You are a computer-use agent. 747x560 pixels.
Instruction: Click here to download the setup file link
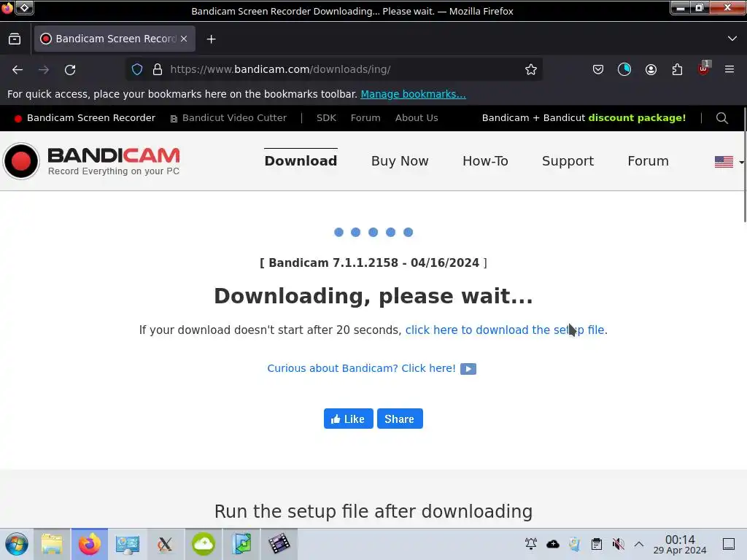pyautogui.click(x=506, y=330)
